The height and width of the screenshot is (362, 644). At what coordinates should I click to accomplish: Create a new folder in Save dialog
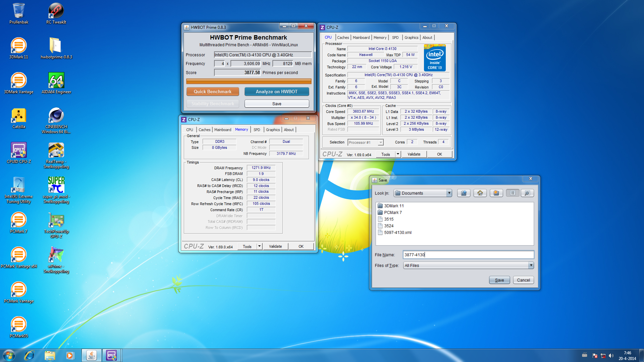496,193
